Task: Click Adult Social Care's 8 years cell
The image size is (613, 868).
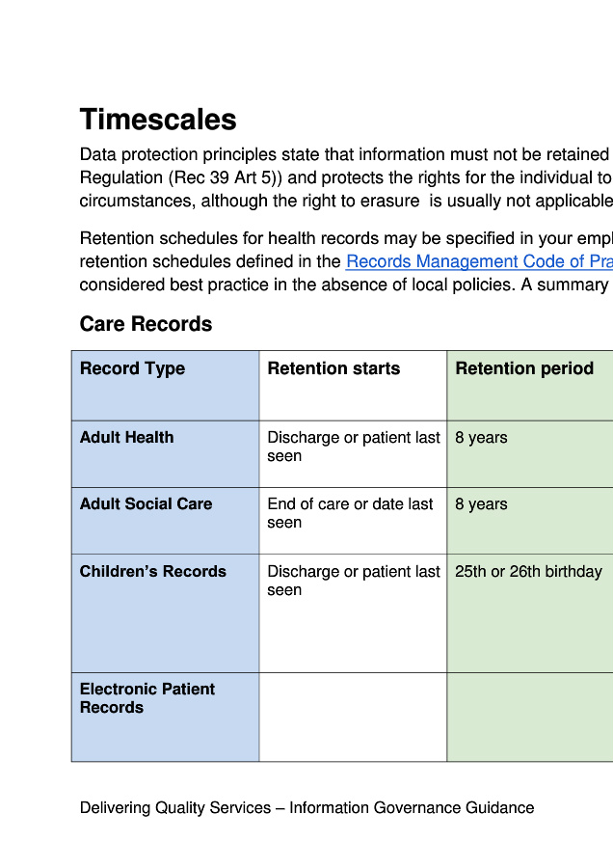Action: coord(481,503)
